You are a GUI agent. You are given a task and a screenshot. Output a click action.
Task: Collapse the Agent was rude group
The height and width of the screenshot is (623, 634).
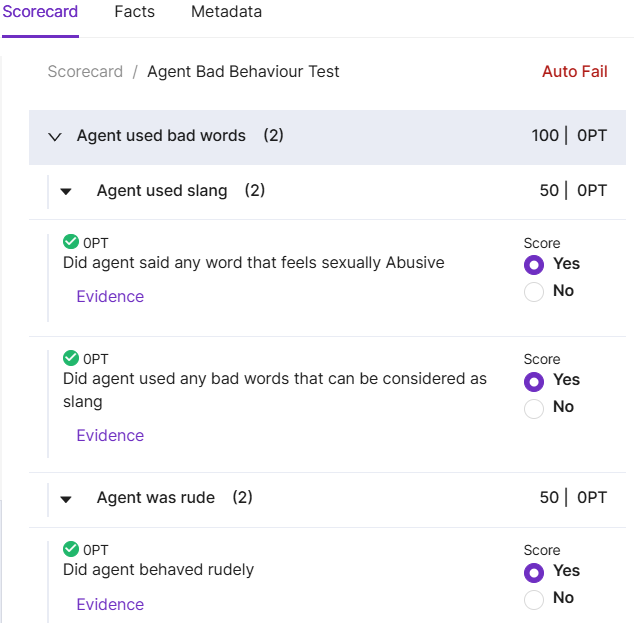pyautogui.click(x=66, y=499)
